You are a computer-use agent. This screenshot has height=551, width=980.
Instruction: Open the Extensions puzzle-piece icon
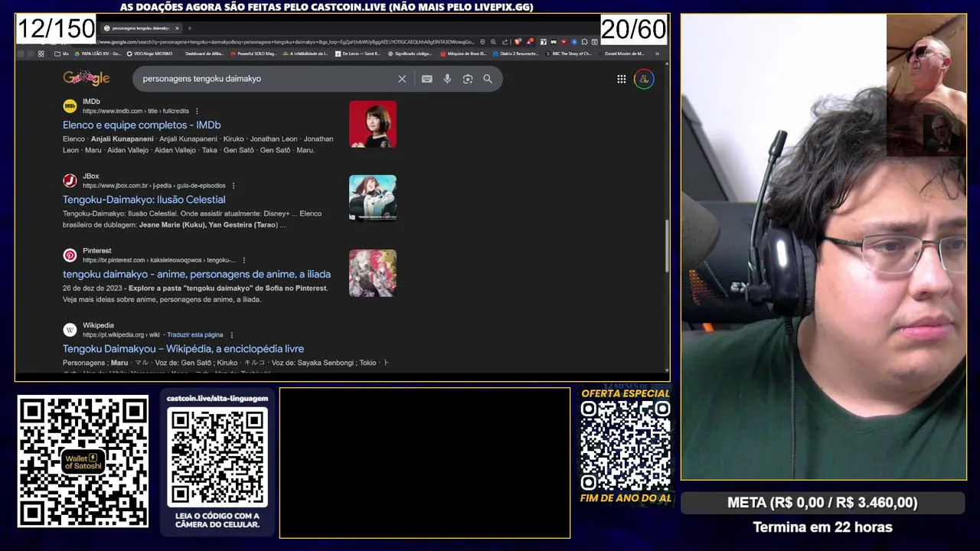tap(584, 42)
